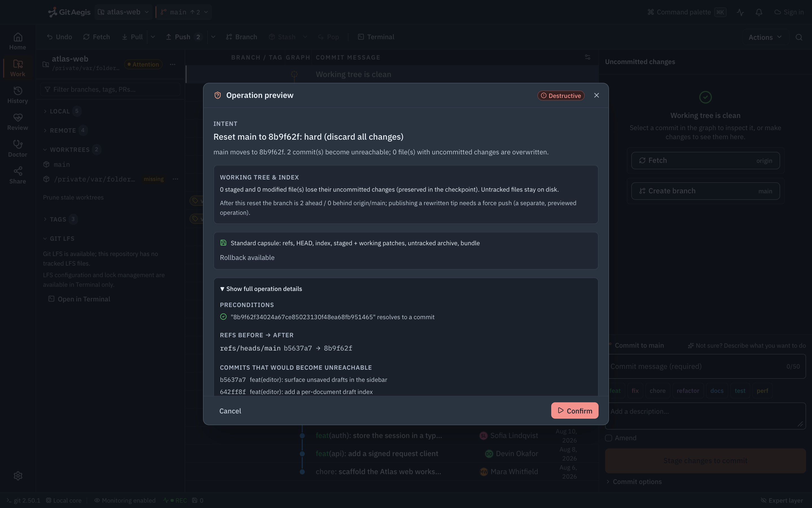This screenshot has height=508, width=812.
Task: Confirm the destructive reset operation
Action: [574, 411]
